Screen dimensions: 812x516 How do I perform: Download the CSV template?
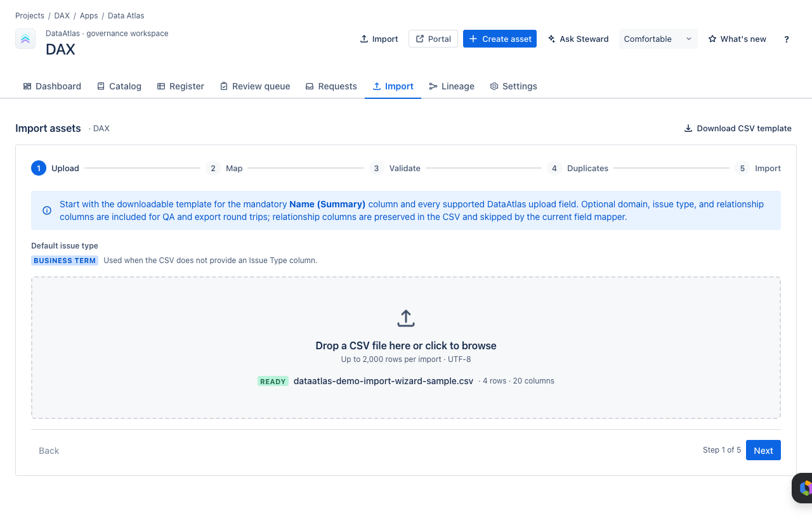tap(738, 128)
